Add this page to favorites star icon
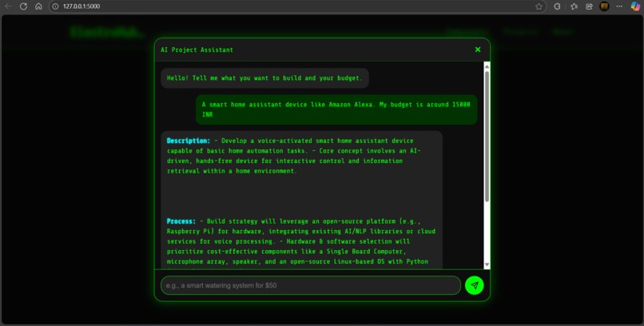Image resolution: width=644 pixels, height=326 pixels. coord(539,6)
